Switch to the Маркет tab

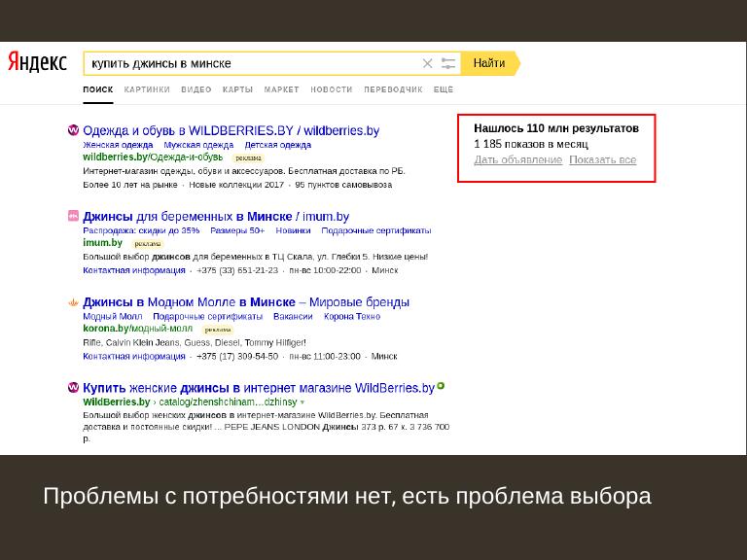pyautogui.click(x=281, y=89)
